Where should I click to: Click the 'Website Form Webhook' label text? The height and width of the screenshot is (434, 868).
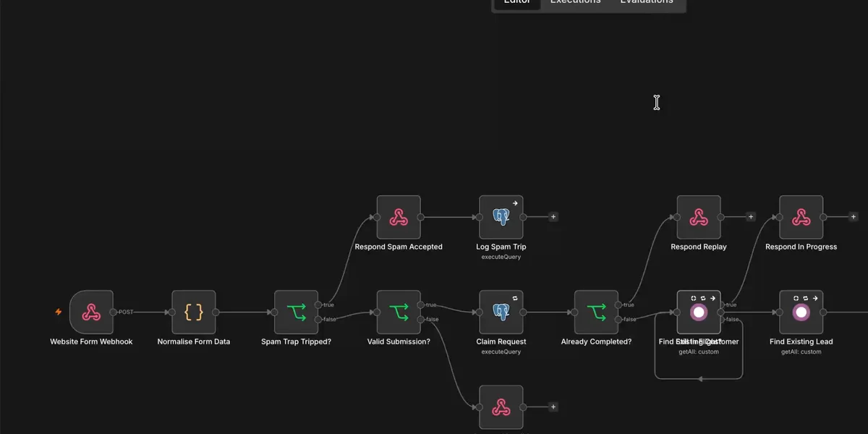91,341
